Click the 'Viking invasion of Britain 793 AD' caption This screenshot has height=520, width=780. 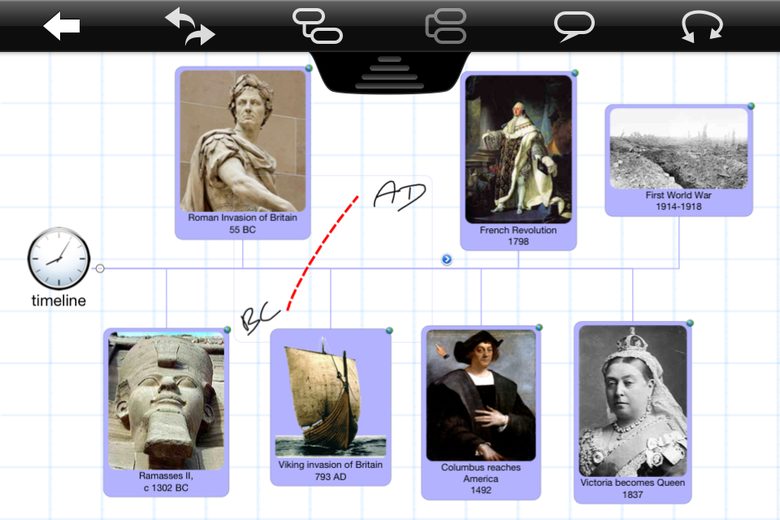pyautogui.click(x=331, y=471)
